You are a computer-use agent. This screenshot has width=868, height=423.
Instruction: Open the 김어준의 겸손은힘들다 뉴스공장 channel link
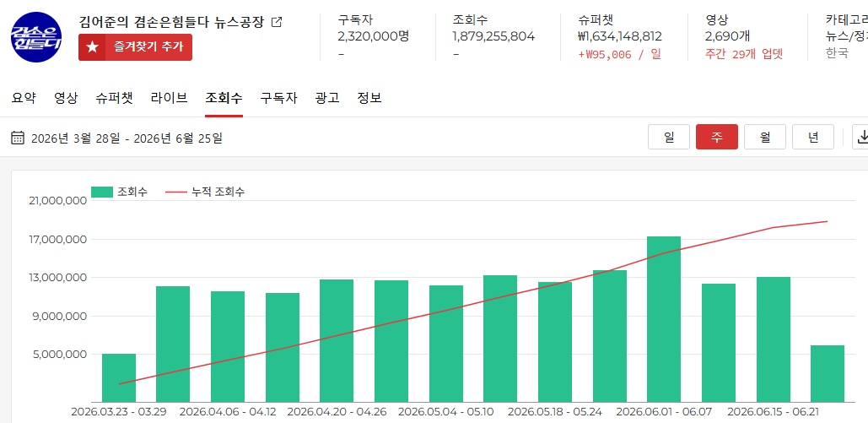tap(172, 22)
